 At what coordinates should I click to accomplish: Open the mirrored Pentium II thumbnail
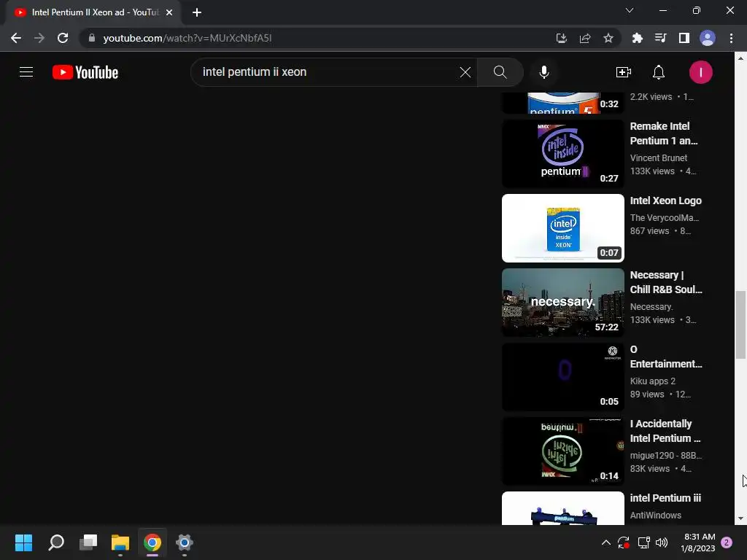click(562, 451)
